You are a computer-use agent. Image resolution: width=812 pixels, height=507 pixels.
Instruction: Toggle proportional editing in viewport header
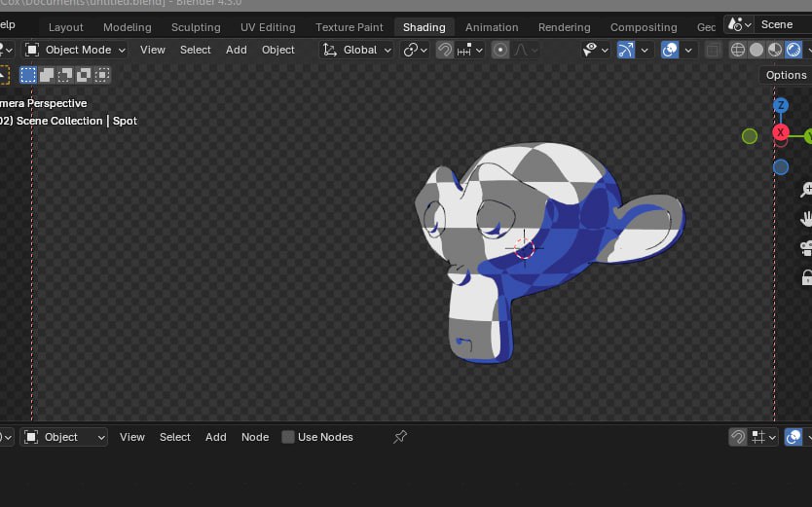(x=500, y=50)
